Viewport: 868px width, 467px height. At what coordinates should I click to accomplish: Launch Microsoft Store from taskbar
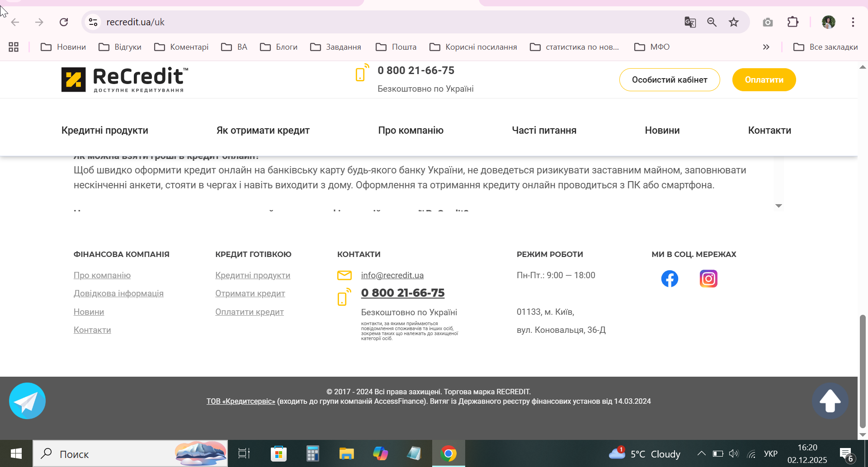click(278, 453)
